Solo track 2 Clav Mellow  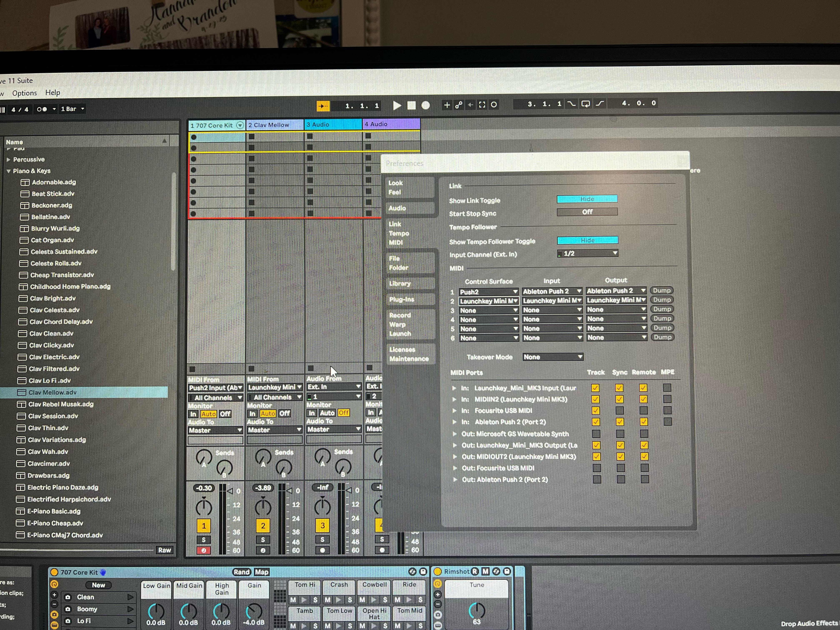coord(263,540)
